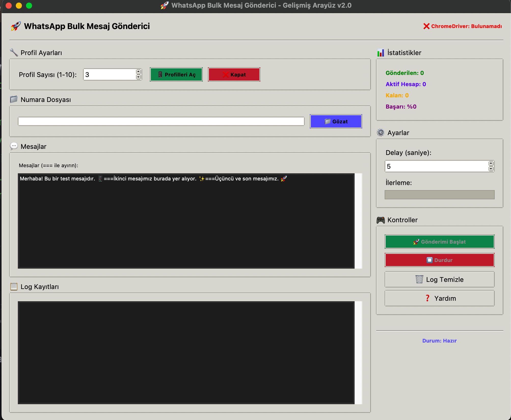Screen dimensions: 511x420
Task: Click the trash can icon on Log Temizle
Action: point(419,279)
